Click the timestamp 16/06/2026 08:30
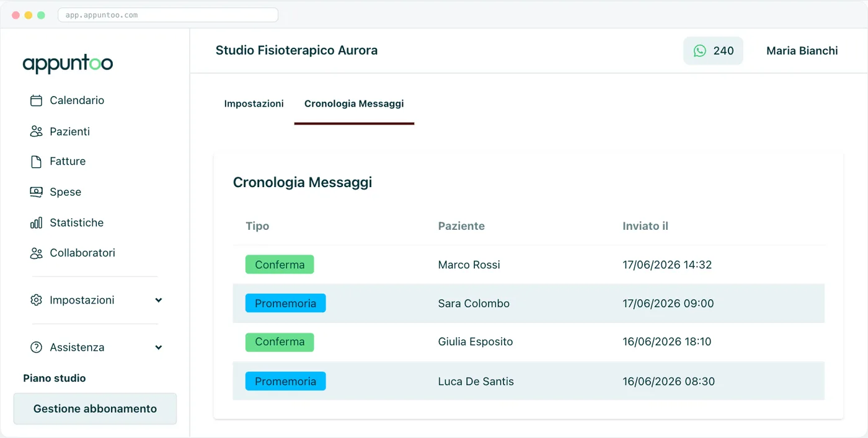The width and height of the screenshot is (868, 438). coord(668,382)
